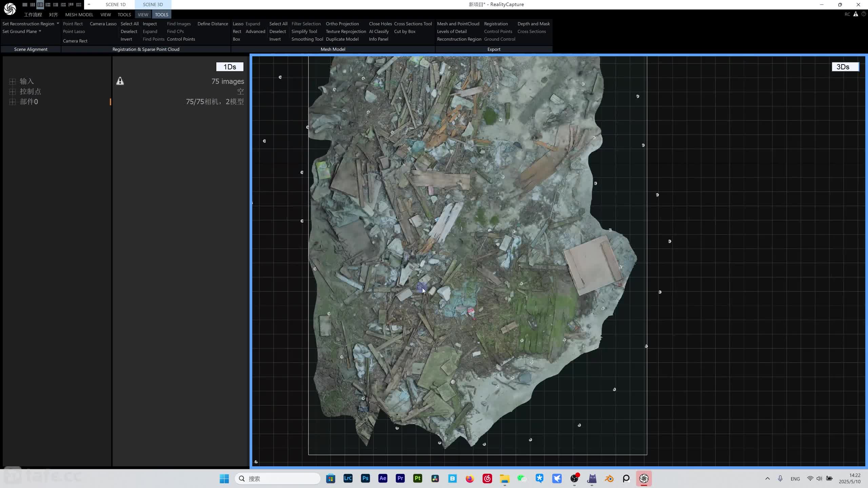Click the '75/75相机，2模型' text
Screen dimensions: 868x488
click(x=215, y=102)
